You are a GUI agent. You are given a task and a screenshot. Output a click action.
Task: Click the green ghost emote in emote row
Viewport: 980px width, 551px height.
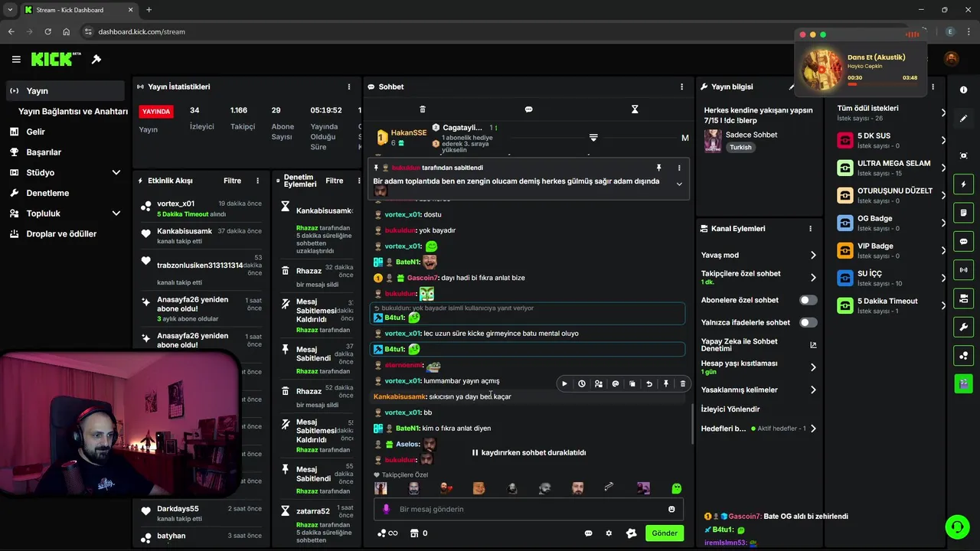click(x=676, y=488)
